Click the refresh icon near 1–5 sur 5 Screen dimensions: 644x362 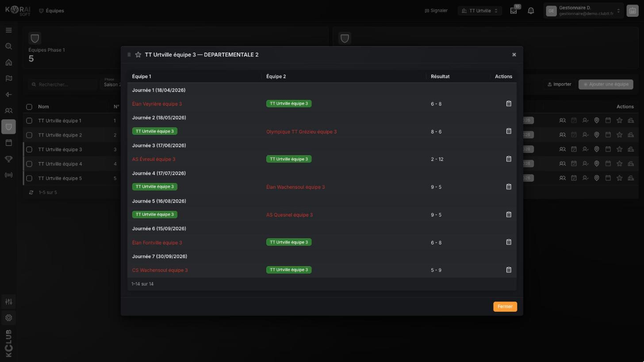point(31,192)
